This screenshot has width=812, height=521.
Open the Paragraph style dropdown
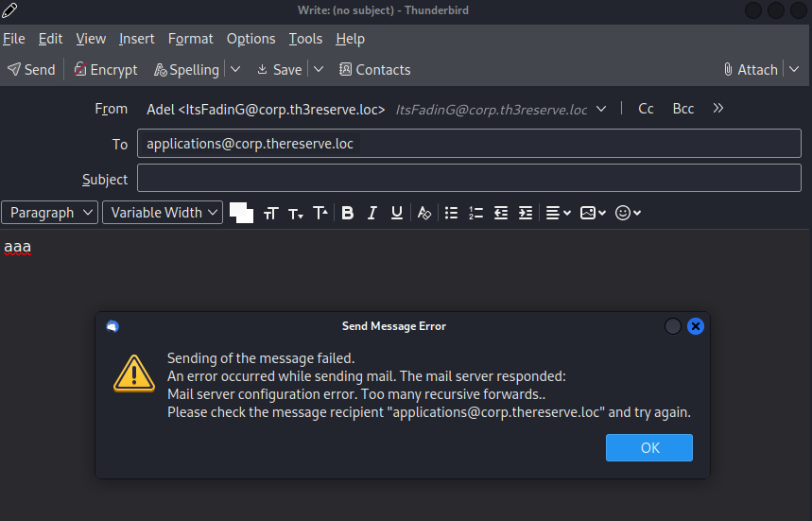point(50,213)
